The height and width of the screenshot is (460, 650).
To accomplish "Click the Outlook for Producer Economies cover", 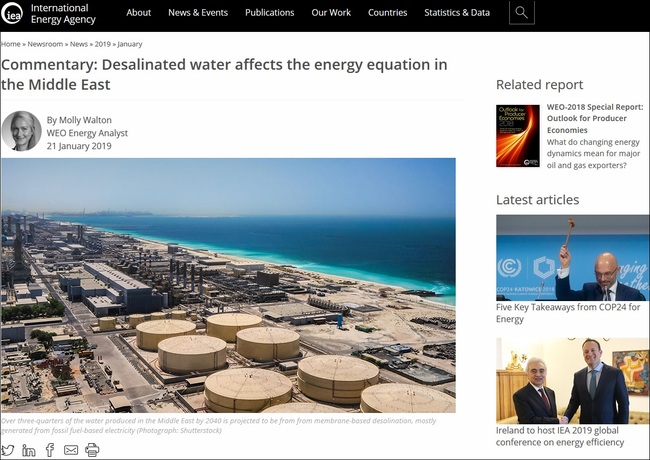I will coord(517,135).
